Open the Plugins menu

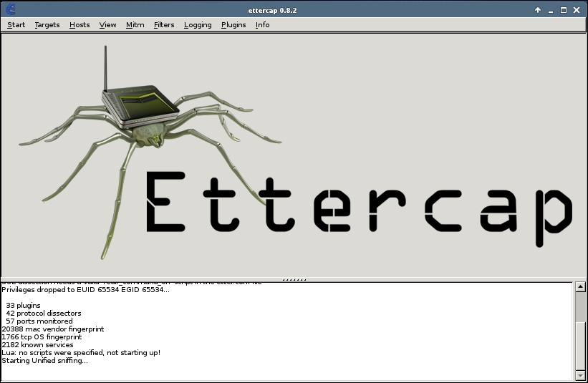pos(233,25)
